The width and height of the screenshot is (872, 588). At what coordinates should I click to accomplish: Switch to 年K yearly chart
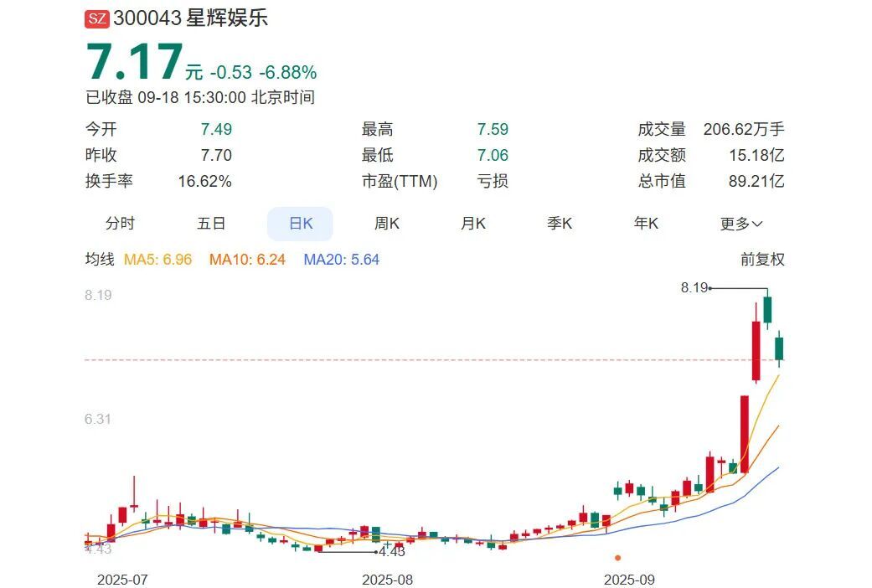[x=646, y=224]
